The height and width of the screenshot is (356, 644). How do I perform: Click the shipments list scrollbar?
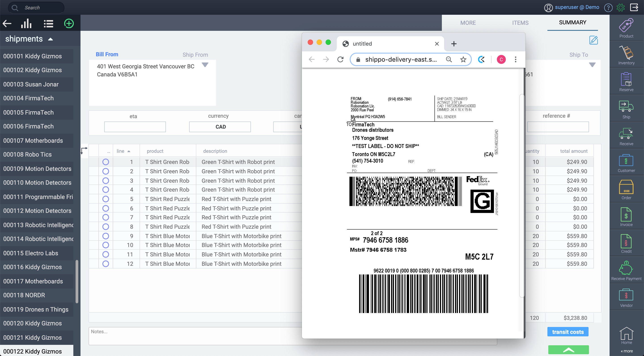click(77, 281)
